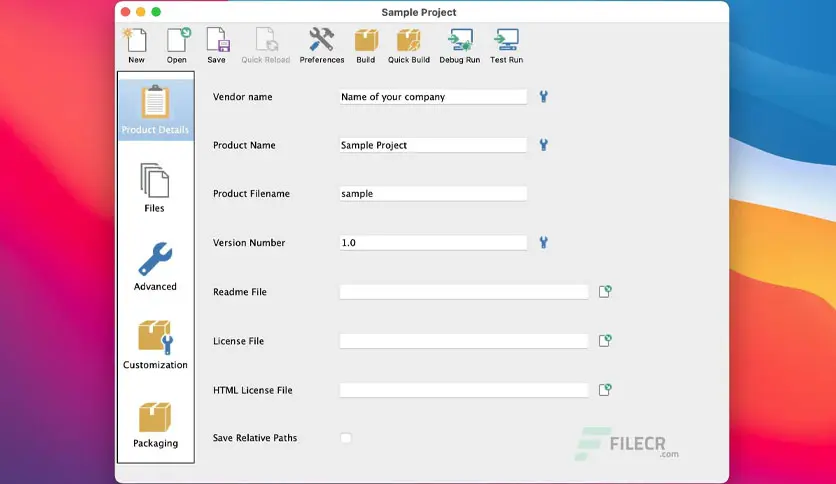Browse for a License File

(605, 340)
